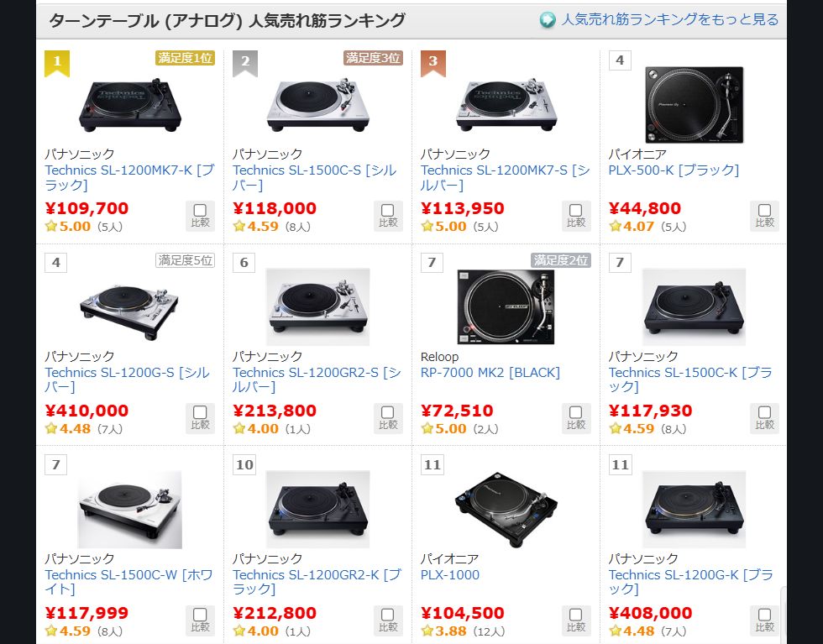Open Technics SL-1200GR2-K ブラック link

317,582
